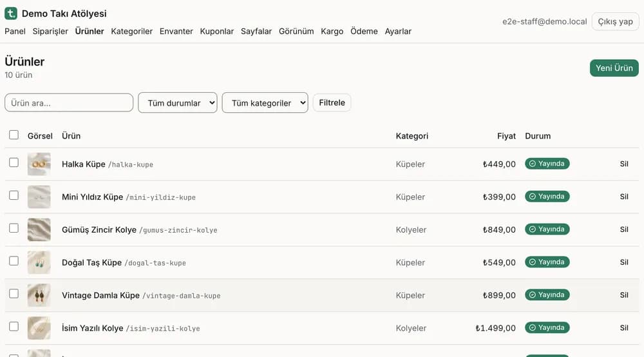Select the İsim Yazılı Kolye row checkbox
This screenshot has height=357, width=644.
(x=14, y=327)
